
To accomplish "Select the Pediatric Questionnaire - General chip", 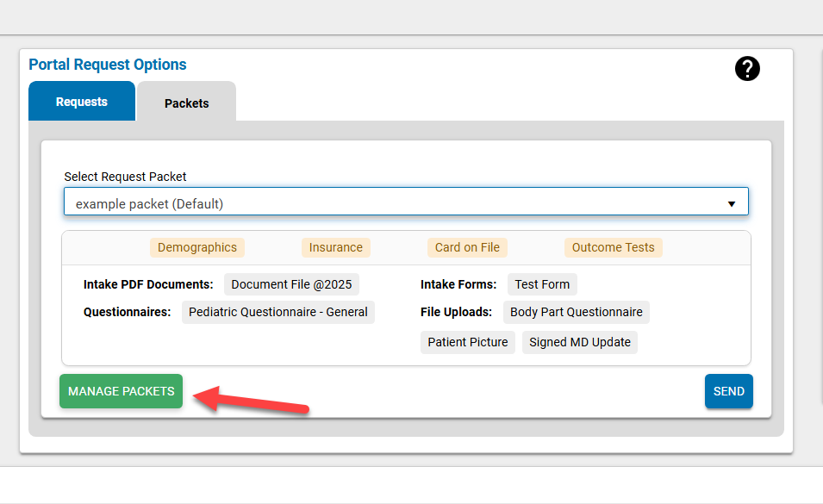I will [x=277, y=312].
